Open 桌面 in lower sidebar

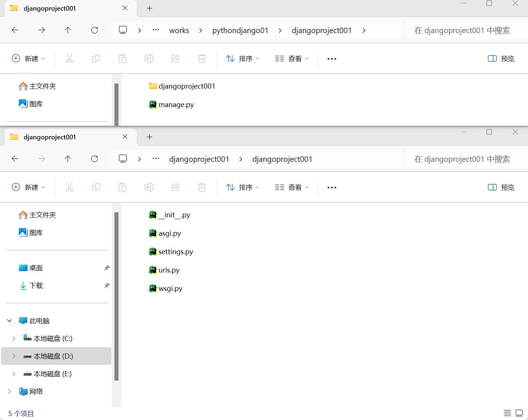[31, 268]
